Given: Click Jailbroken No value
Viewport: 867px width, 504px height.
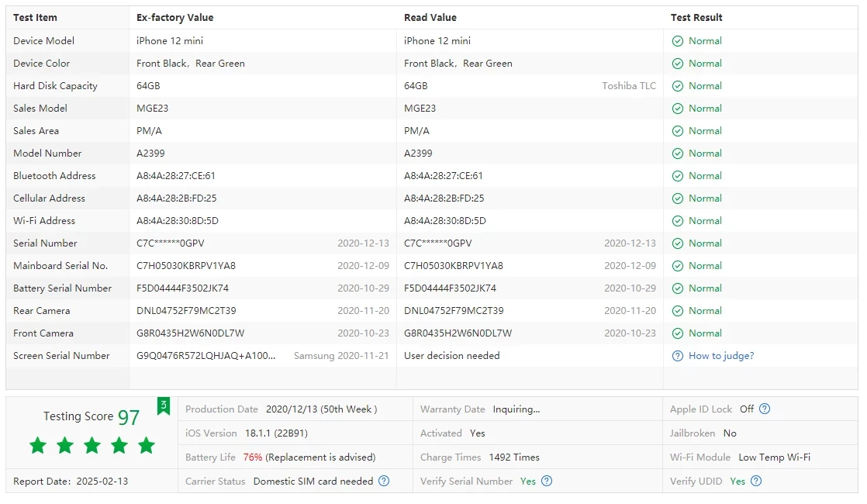Looking at the screenshot, I should (730, 433).
